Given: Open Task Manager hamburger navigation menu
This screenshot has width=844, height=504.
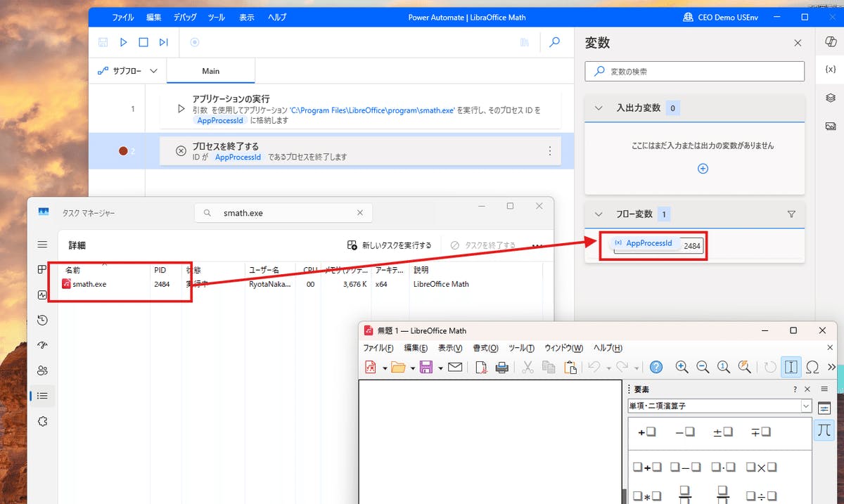Looking at the screenshot, I should tap(42, 245).
